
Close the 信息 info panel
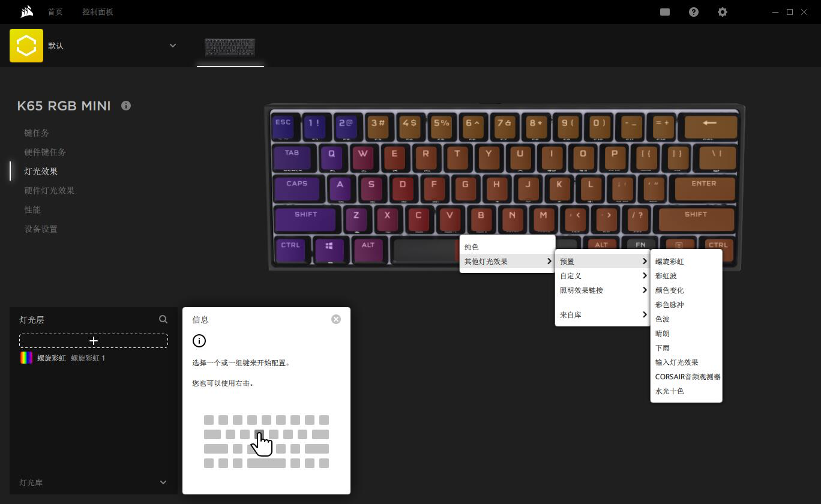point(336,319)
